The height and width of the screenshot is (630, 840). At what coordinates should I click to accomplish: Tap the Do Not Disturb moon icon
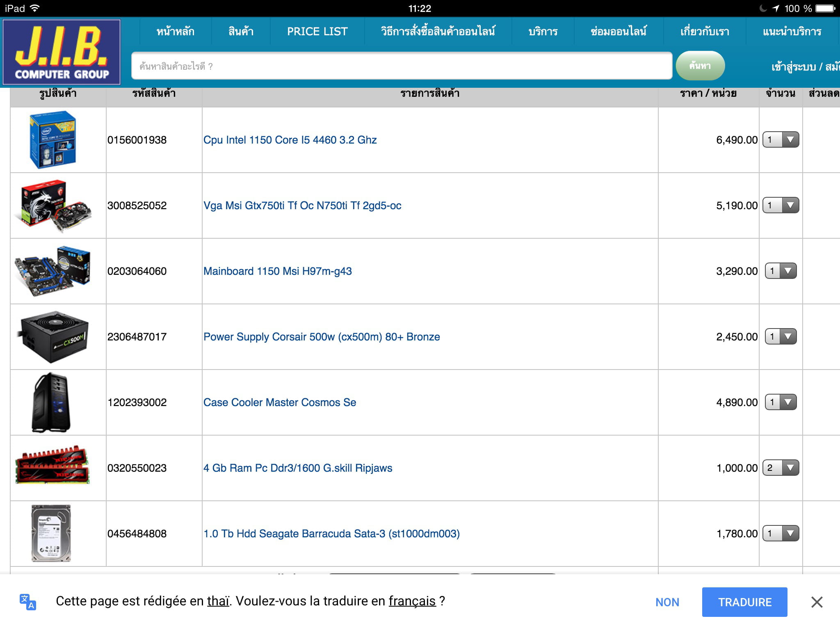(763, 8)
